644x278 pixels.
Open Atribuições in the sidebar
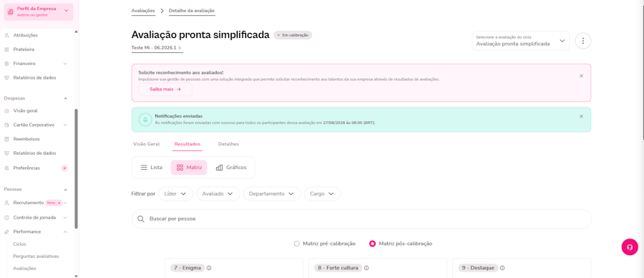26,35
